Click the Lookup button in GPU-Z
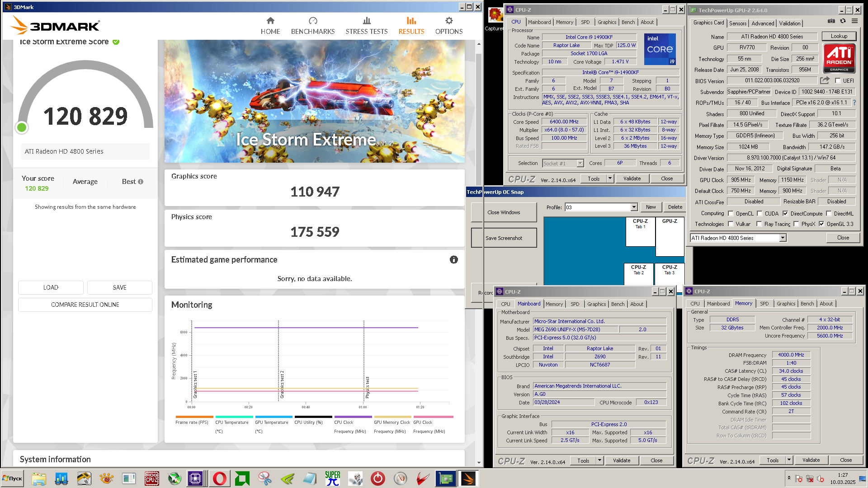 pyautogui.click(x=839, y=36)
